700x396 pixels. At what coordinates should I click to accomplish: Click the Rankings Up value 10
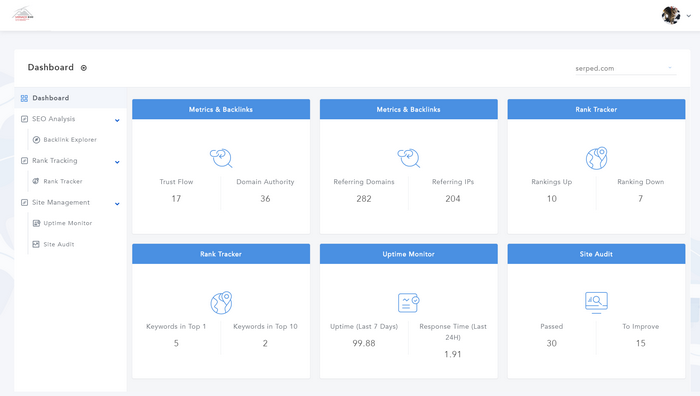(552, 199)
